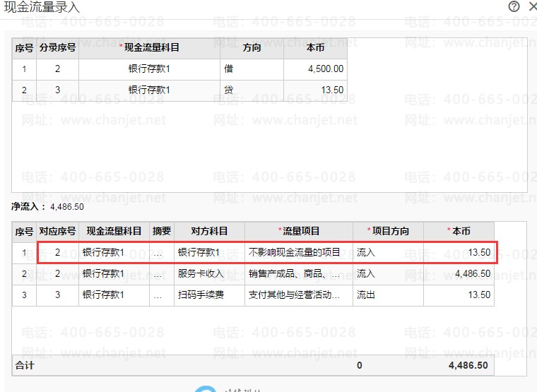Select the 借 direction row in upper table
The image size is (537, 392).
pyautogui.click(x=252, y=69)
